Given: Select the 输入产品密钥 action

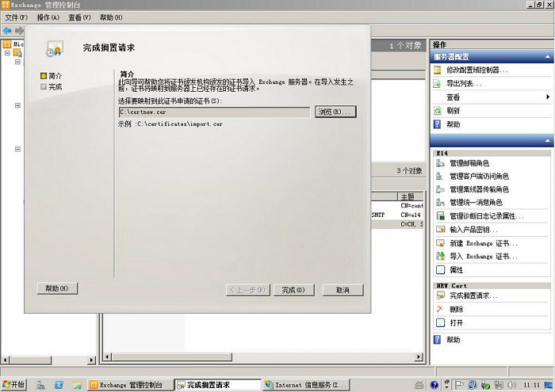Looking at the screenshot, I should coord(473,230).
